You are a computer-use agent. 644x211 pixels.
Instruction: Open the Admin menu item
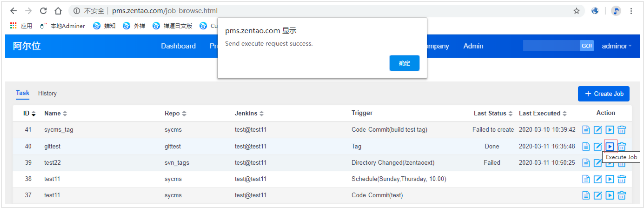coord(473,46)
